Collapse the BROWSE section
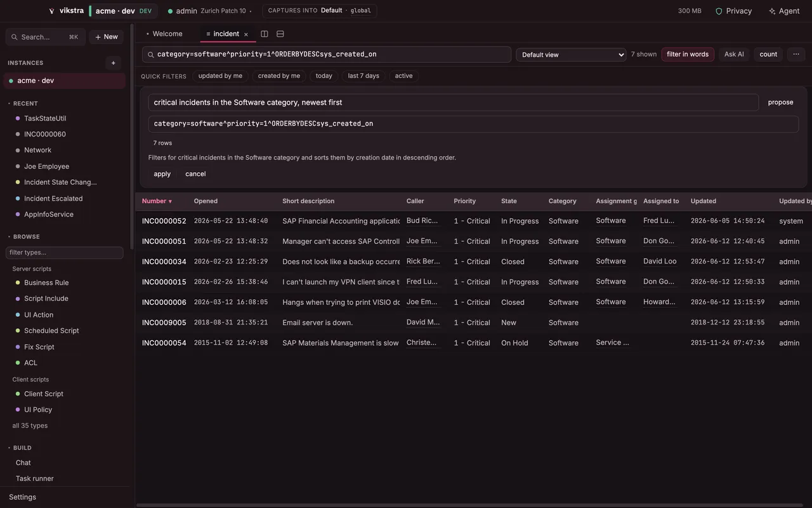The width and height of the screenshot is (812, 508). pos(24,237)
